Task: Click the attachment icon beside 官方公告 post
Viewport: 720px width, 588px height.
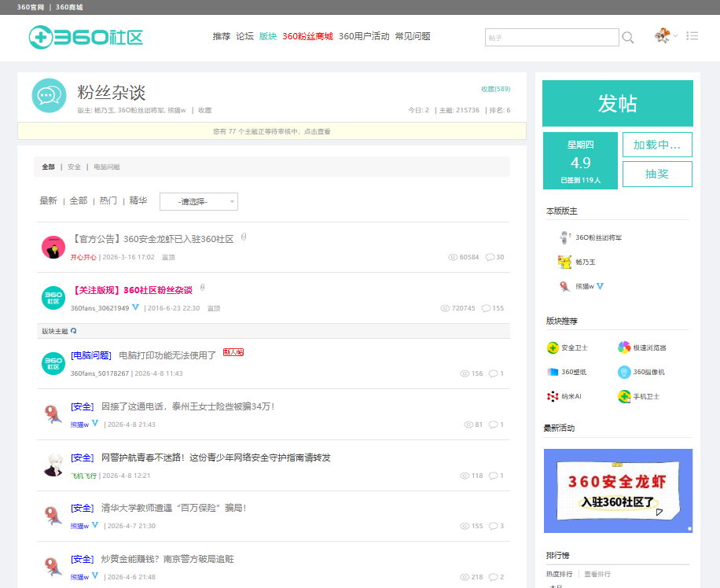Action: 244,237
